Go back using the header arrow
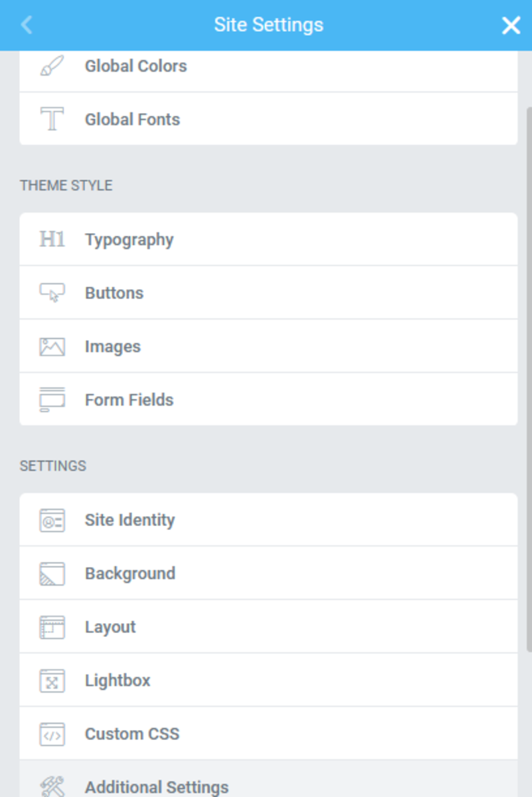The height and width of the screenshot is (797, 532). (x=27, y=25)
